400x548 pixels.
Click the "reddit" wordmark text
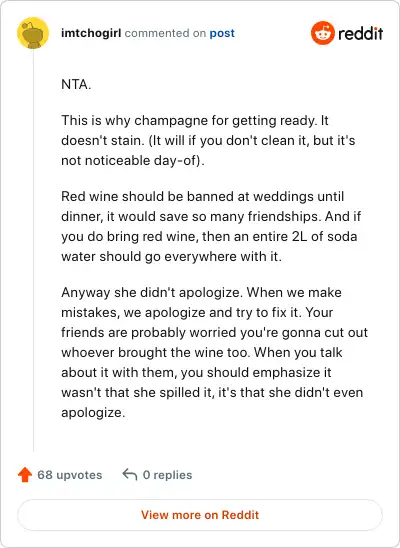[361, 34]
